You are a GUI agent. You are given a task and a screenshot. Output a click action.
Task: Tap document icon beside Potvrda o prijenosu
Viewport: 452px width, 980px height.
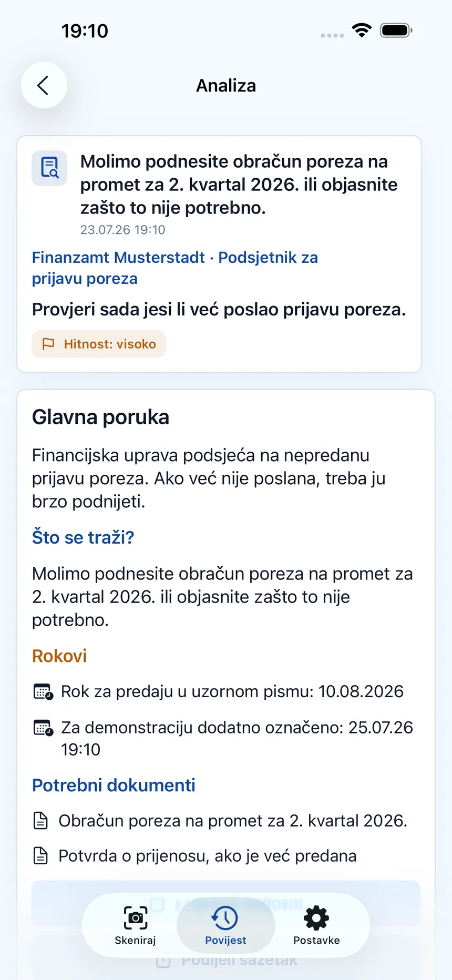click(40, 856)
